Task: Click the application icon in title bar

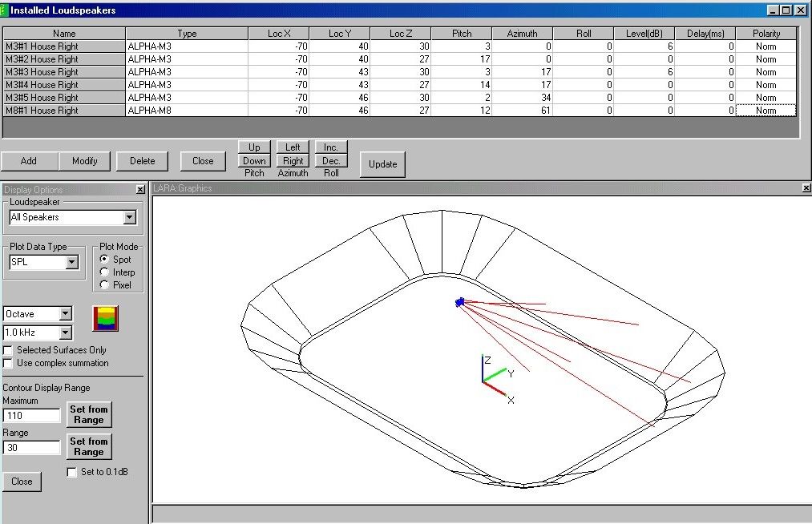Action: (x=5, y=10)
